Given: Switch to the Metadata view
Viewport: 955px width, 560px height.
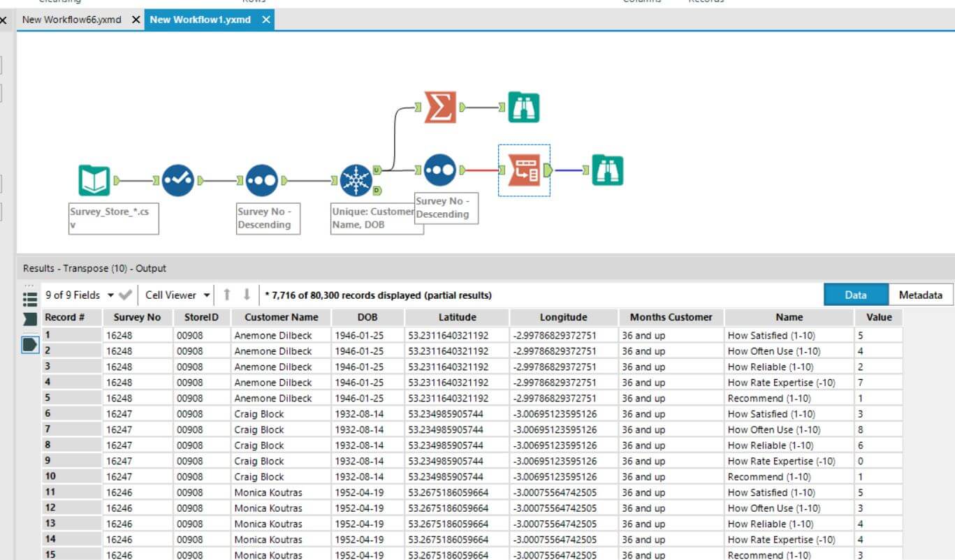Looking at the screenshot, I should [x=920, y=295].
